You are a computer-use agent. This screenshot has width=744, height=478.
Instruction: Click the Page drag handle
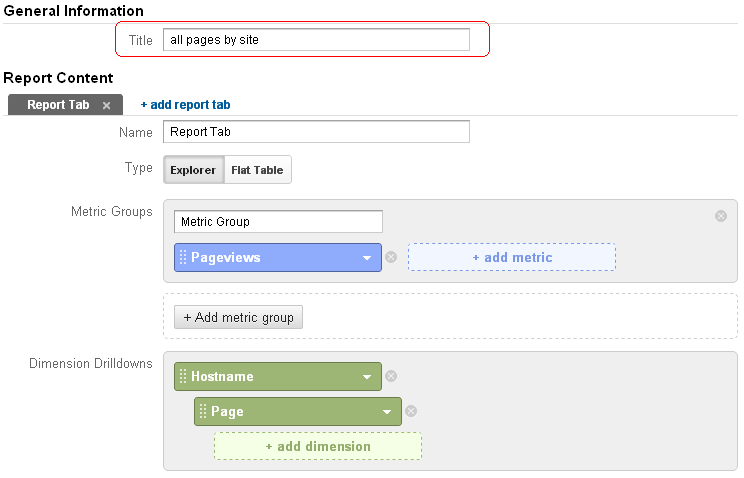click(x=203, y=411)
